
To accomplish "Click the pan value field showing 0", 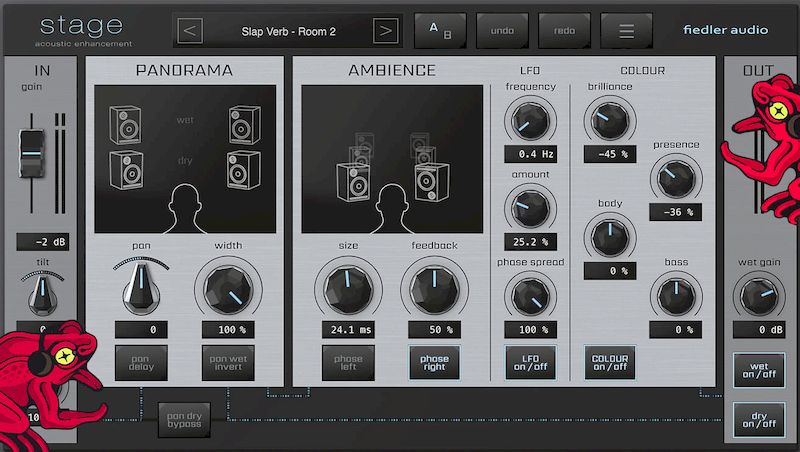I will click(141, 330).
